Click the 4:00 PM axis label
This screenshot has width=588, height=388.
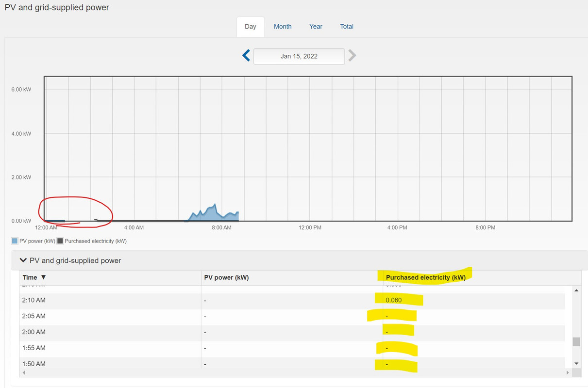(397, 227)
